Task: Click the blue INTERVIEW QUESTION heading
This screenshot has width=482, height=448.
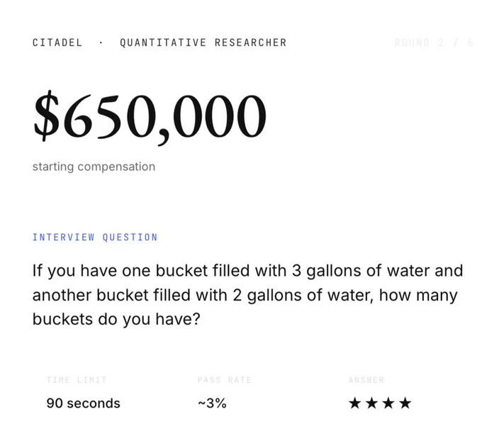Action: pos(95,237)
